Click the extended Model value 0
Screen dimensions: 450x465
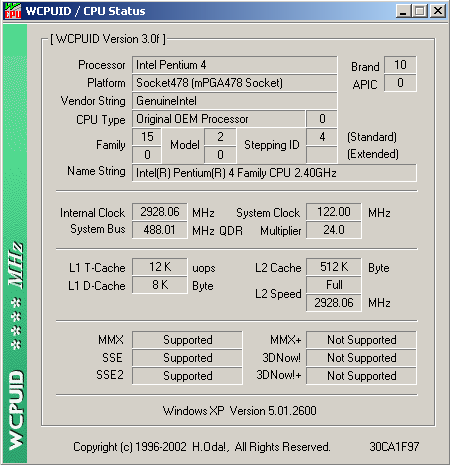(220, 155)
